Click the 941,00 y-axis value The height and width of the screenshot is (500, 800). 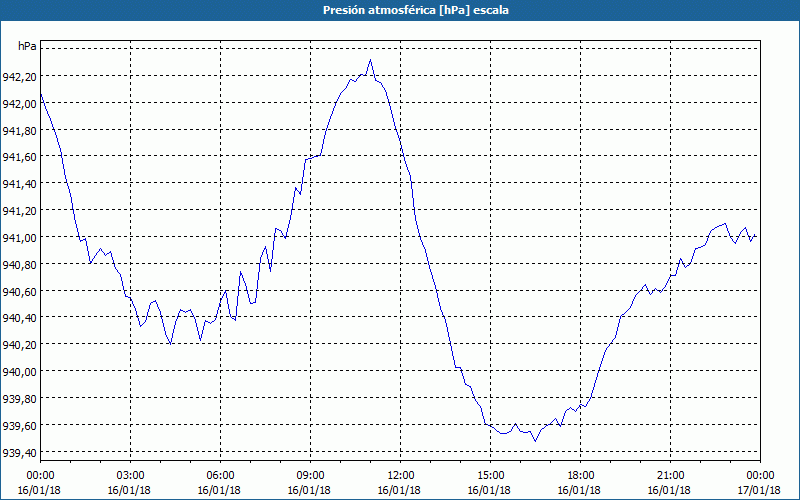(x=19, y=238)
